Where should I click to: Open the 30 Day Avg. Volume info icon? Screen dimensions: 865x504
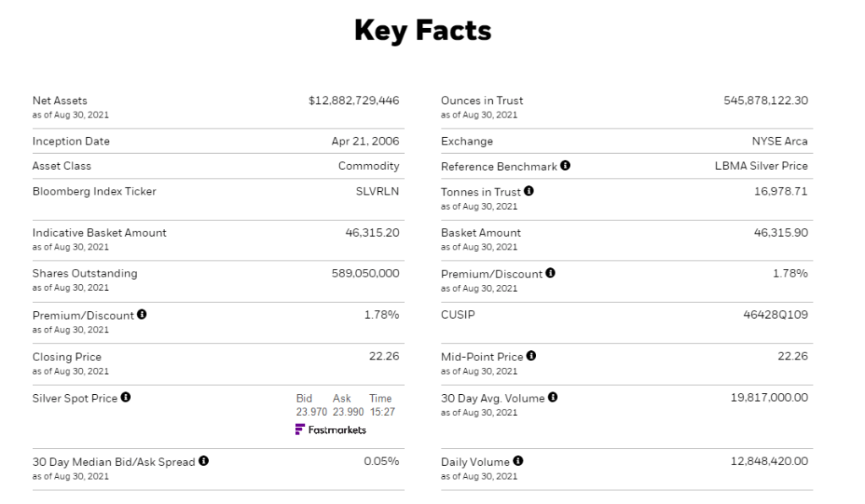pyautogui.click(x=552, y=397)
